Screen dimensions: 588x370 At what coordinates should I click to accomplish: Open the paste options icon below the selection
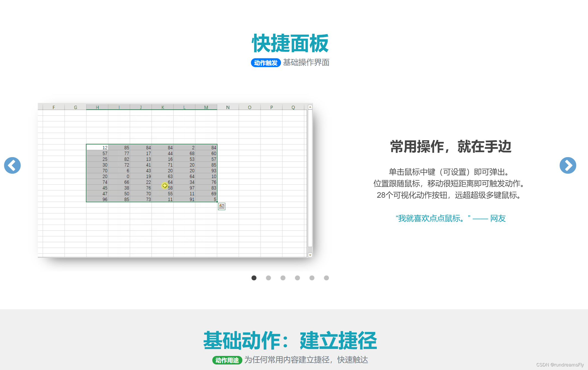tap(222, 206)
